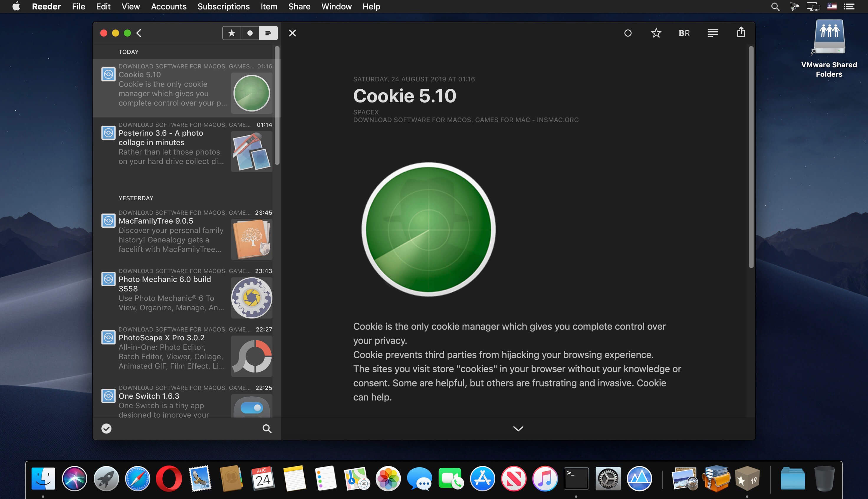The height and width of the screenshot is (499, 868).
Task: Open MacFamilyTree 9.0.5 article
Action: click(156, 221)
